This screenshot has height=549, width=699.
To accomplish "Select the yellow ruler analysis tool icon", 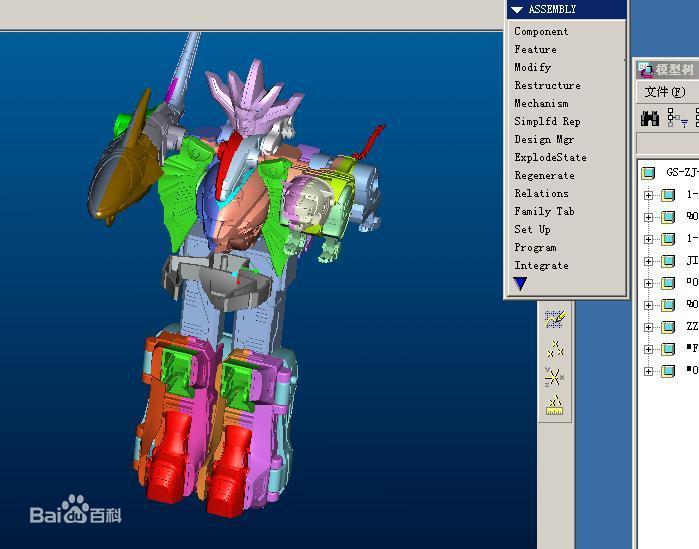I will (554, 405).
